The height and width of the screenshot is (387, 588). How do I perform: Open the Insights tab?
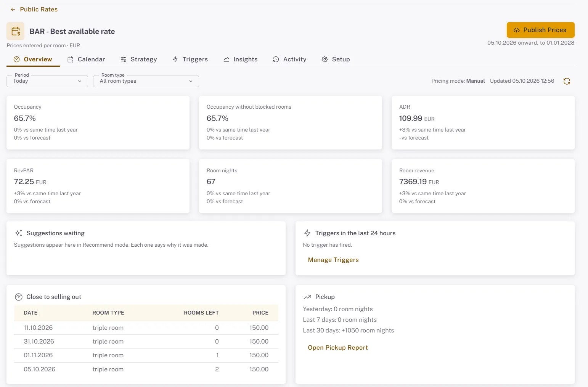pyautogui.click(x=241, y=59)
